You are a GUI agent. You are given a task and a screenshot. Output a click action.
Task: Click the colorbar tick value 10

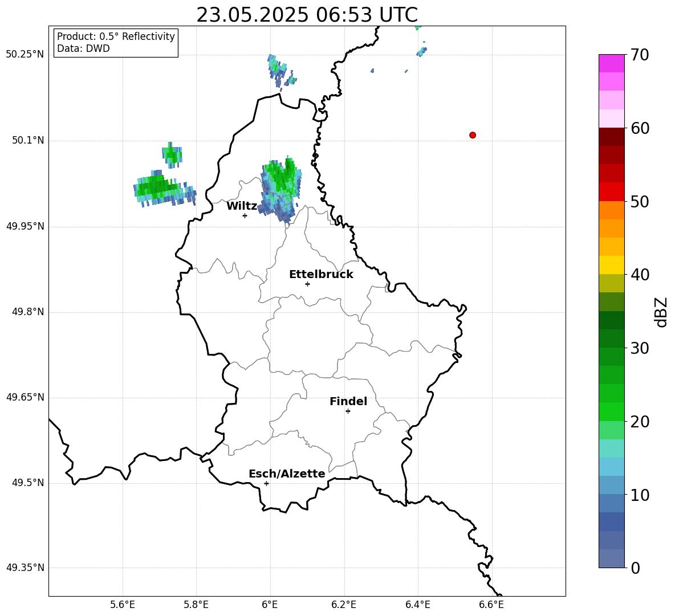click(x=640, y=495)
